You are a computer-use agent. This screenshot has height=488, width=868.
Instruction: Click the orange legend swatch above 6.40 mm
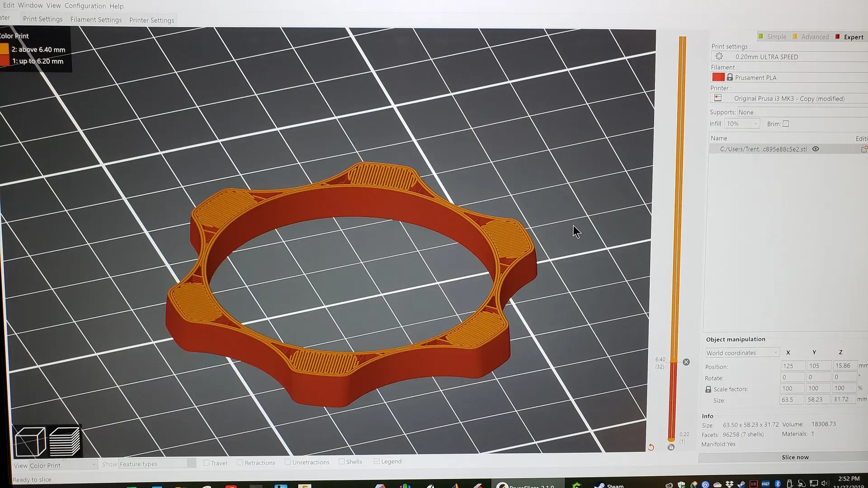click(4, 49)
